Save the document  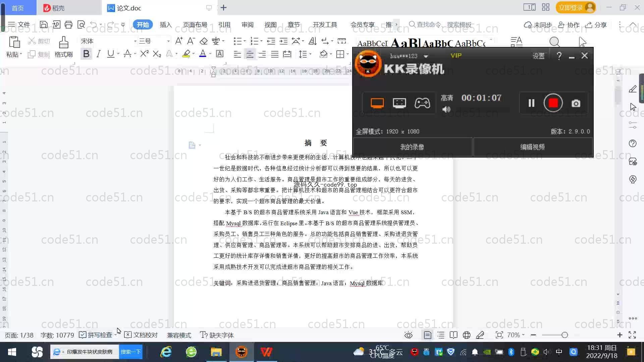pyautogui.click(x=43, y=24)
